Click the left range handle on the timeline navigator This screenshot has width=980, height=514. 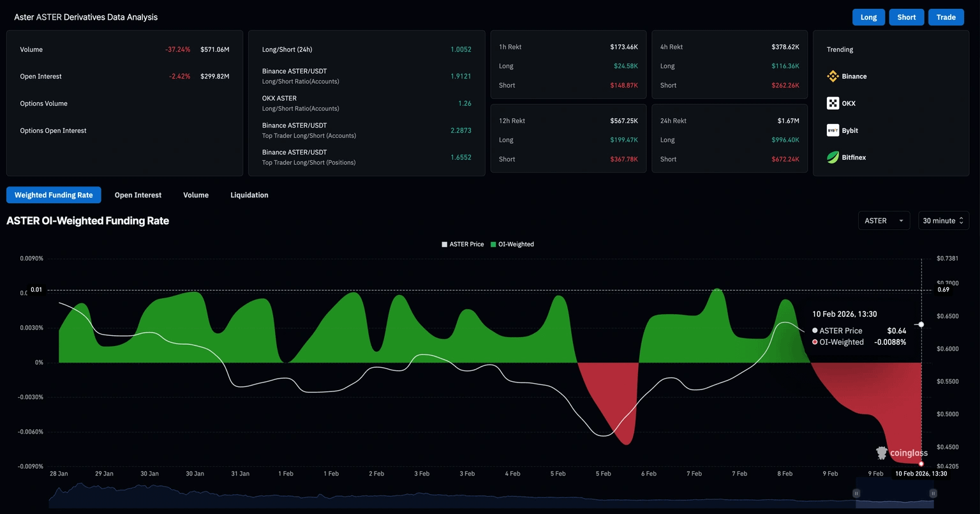856,493
